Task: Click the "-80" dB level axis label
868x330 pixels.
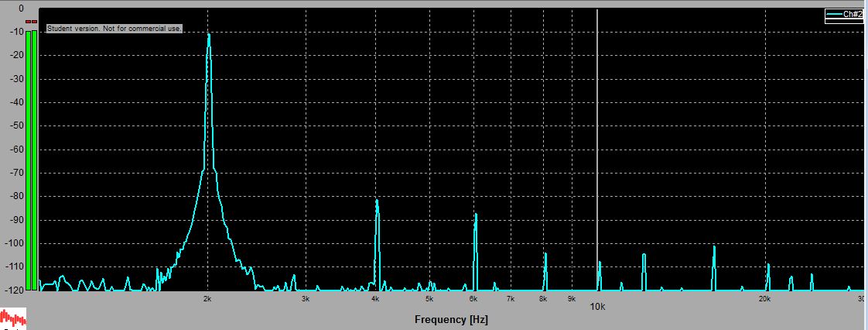Action: pyautogui.click(x=16, y=196)
